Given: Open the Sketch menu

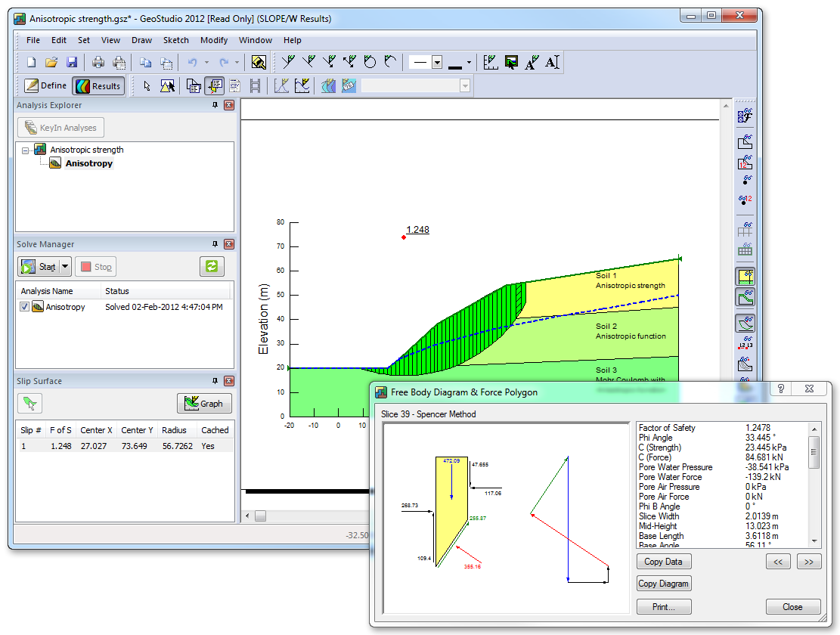Looking at the screenshot, I should 175,40.
